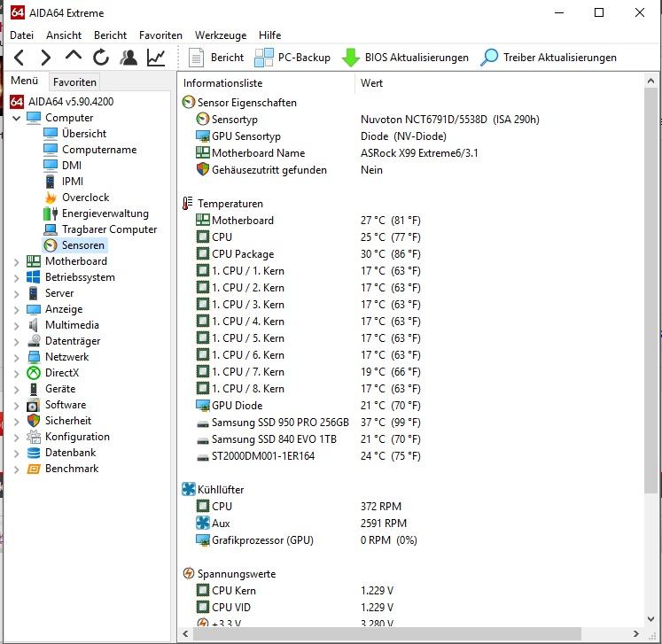Click the Konfiguration gear icon
This screenshot has width=662, height=644.
click(34, 437)
